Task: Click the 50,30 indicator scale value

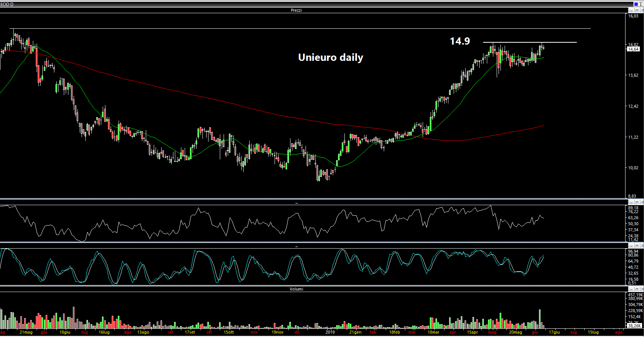Action: [x=633, y=224]
